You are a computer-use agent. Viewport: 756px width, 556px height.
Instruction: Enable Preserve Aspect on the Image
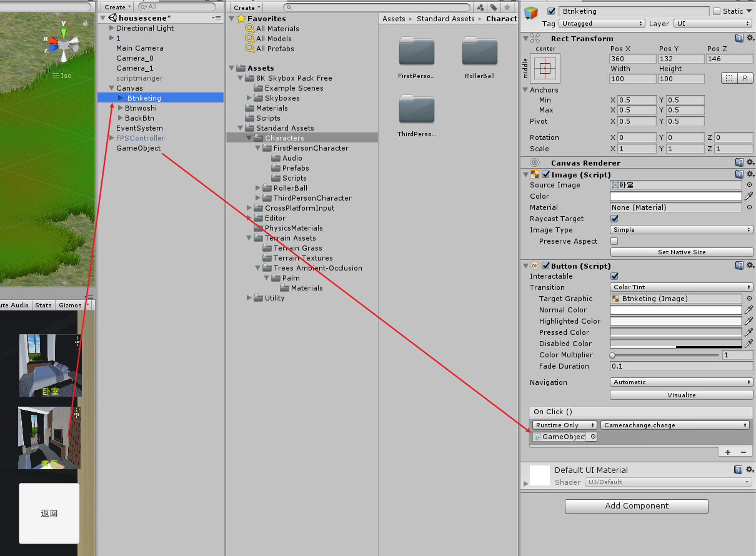point(614,241)
